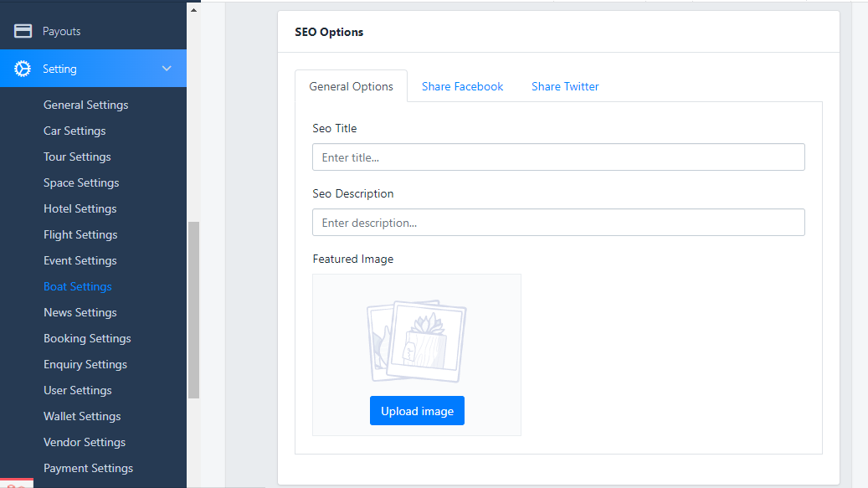Go to Tour Settings
The image size is (868, 488).
[x=77, y=157]
